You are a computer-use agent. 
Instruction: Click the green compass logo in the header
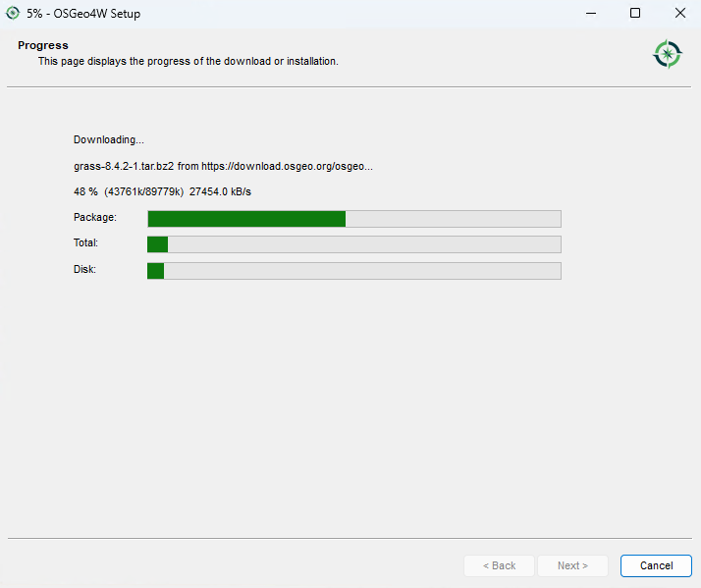(x=668, y=54)
